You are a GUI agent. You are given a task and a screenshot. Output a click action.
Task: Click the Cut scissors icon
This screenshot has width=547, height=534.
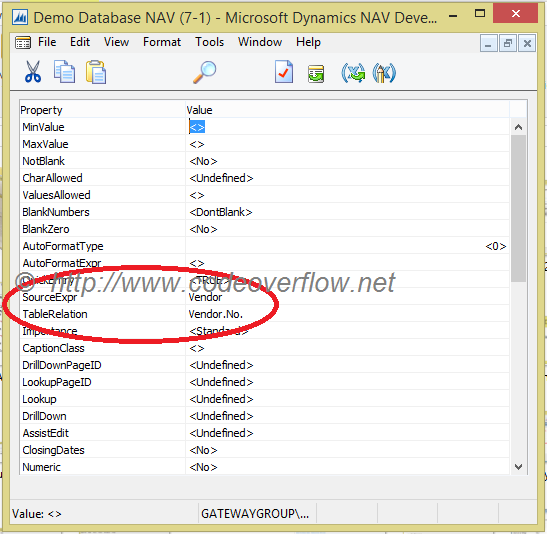coord(33,72)
